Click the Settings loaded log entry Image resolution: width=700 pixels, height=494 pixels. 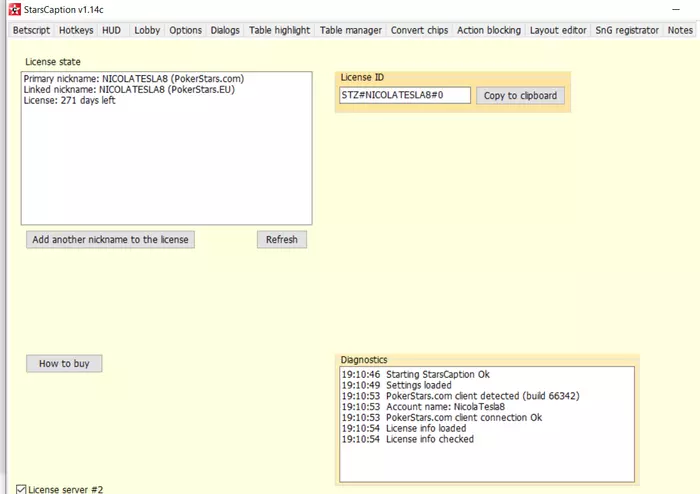tap(396, 385)
